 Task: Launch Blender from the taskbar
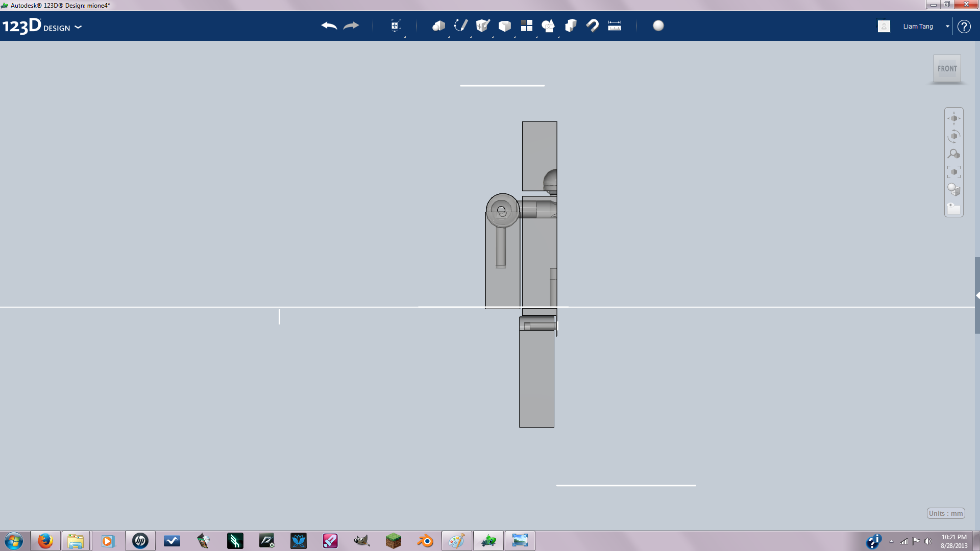point(425,541)
